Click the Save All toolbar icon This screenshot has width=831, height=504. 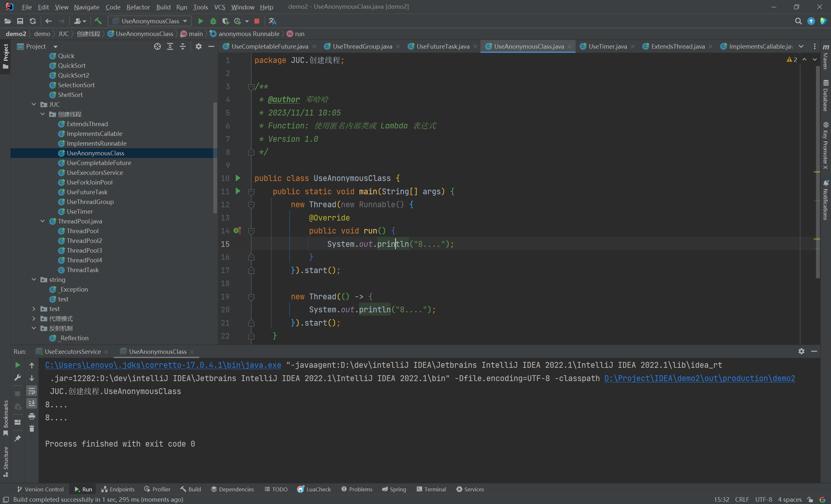pos(20,21)
